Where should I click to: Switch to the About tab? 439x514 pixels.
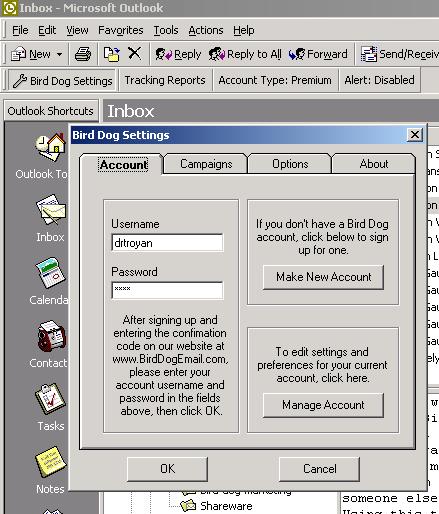374,164
